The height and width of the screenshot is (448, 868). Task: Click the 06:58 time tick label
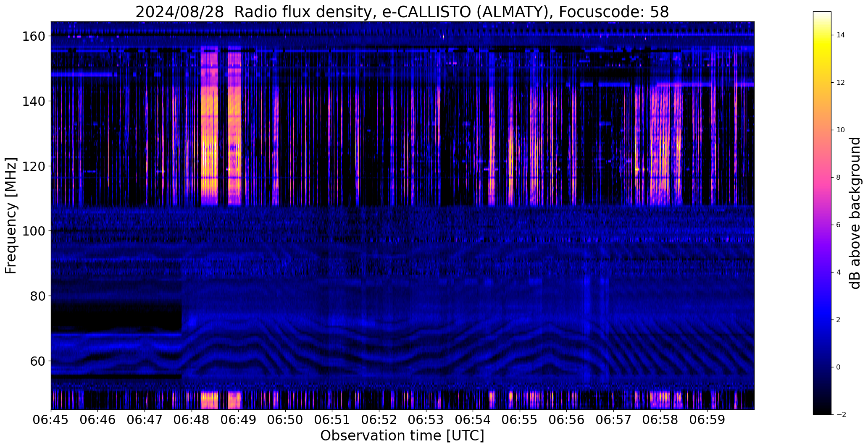tap(660, 419)
